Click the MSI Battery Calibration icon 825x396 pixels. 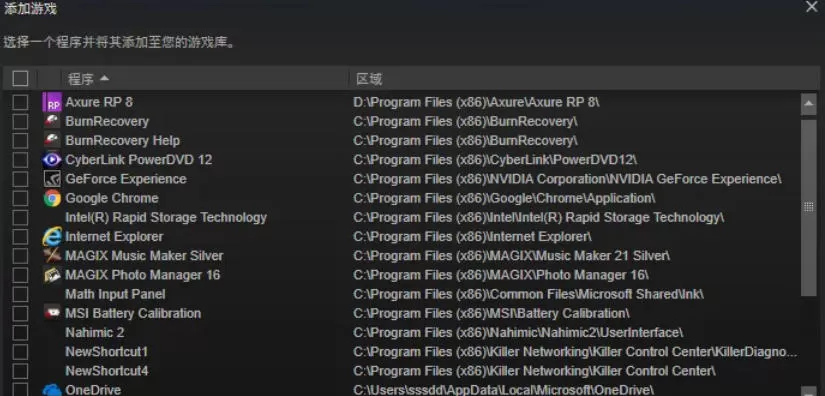coord(52,313)
